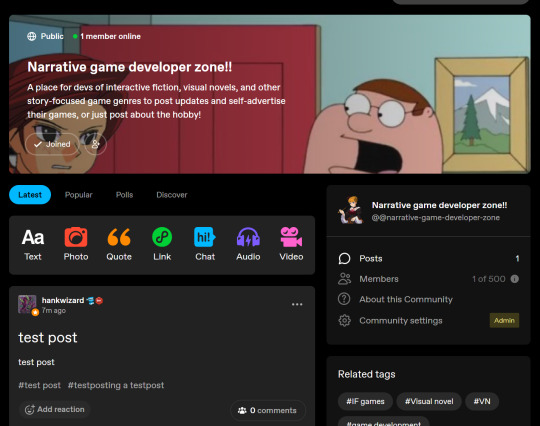
Task: Click the question mark About icon
Action: (344, 299)
